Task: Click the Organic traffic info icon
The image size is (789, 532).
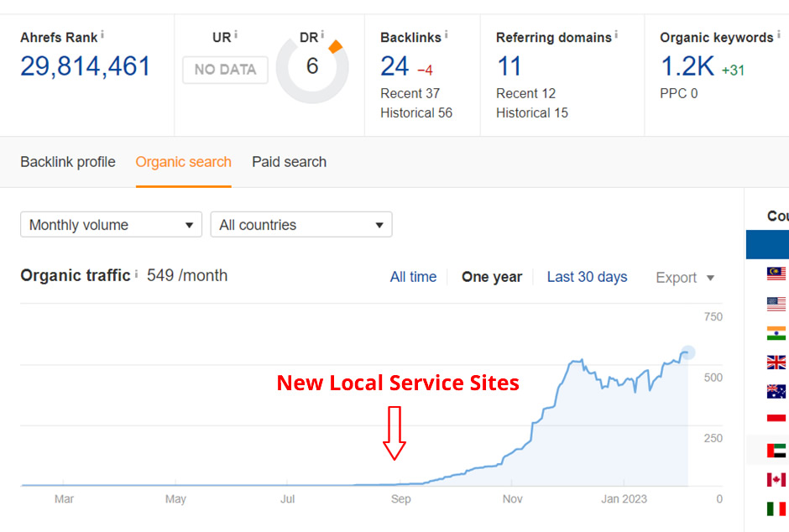Action: tap(136, 274)
